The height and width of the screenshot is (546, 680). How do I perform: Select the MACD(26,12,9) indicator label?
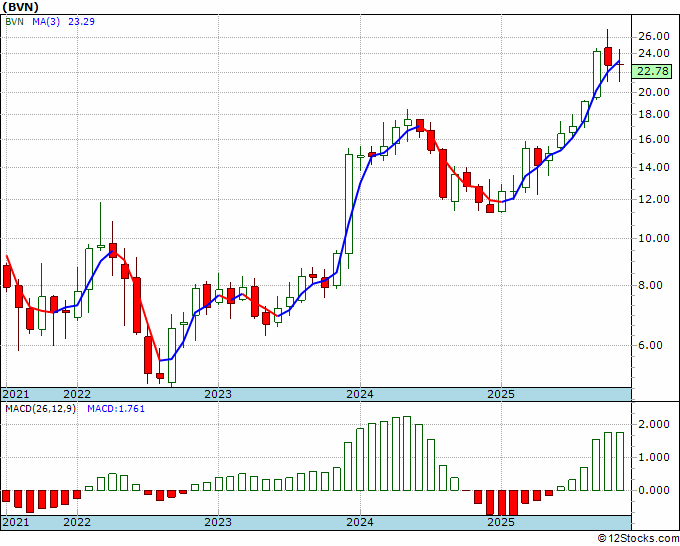tap(40, 409)
